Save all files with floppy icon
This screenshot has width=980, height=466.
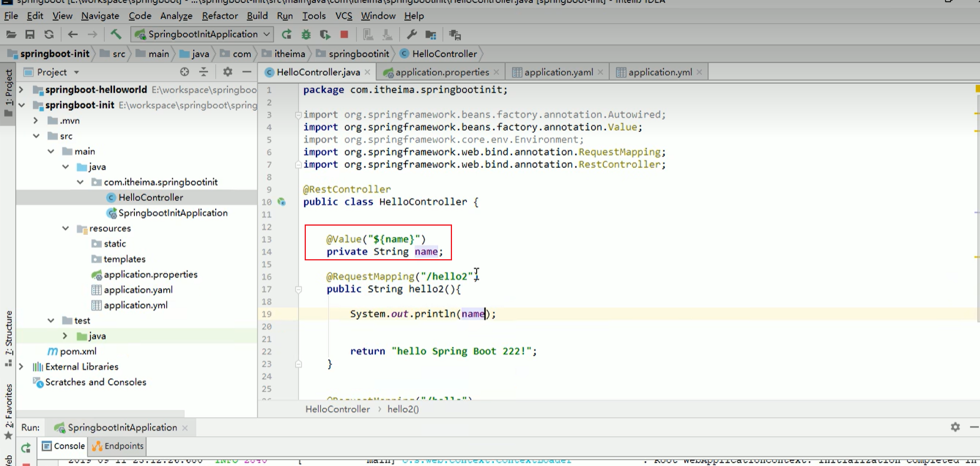point(30,35)
